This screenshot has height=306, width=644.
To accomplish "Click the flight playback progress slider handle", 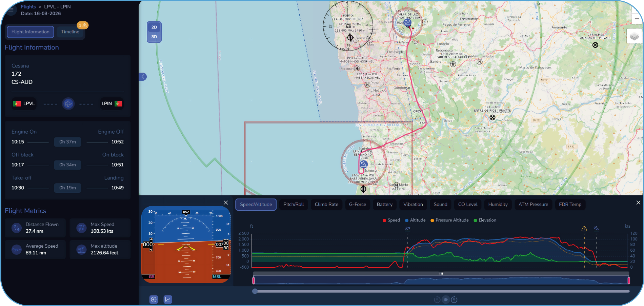I will (x=255, y=291).
